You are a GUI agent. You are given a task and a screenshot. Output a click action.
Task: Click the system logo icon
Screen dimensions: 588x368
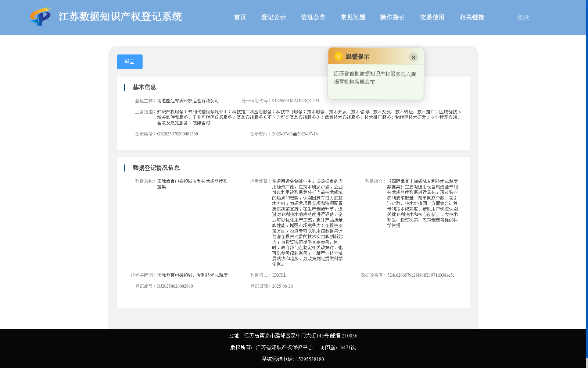tap(40, 17)
